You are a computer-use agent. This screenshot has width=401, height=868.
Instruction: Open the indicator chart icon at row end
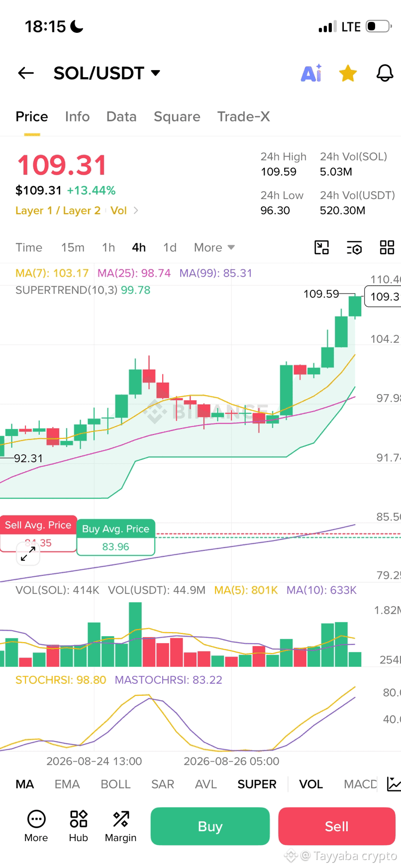tap(394, 784)
